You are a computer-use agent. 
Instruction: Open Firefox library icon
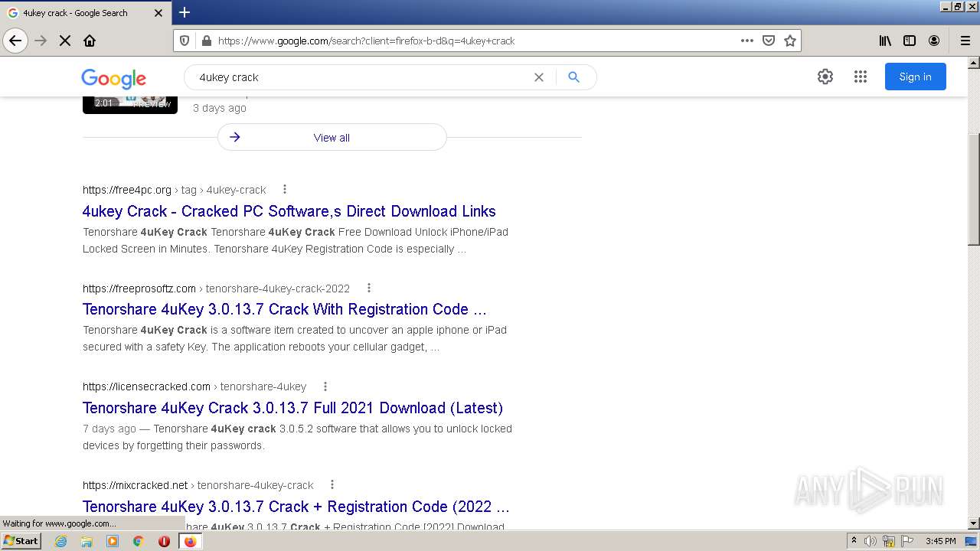885,41
